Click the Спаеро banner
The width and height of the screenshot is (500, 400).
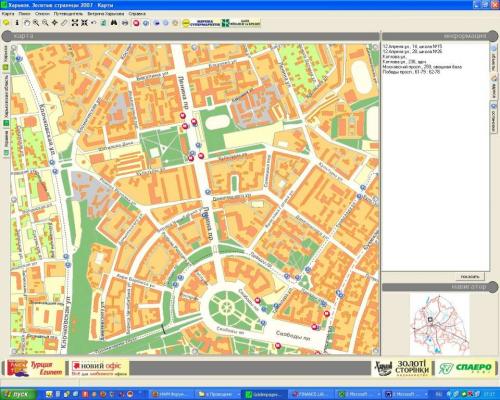point(465,368)
